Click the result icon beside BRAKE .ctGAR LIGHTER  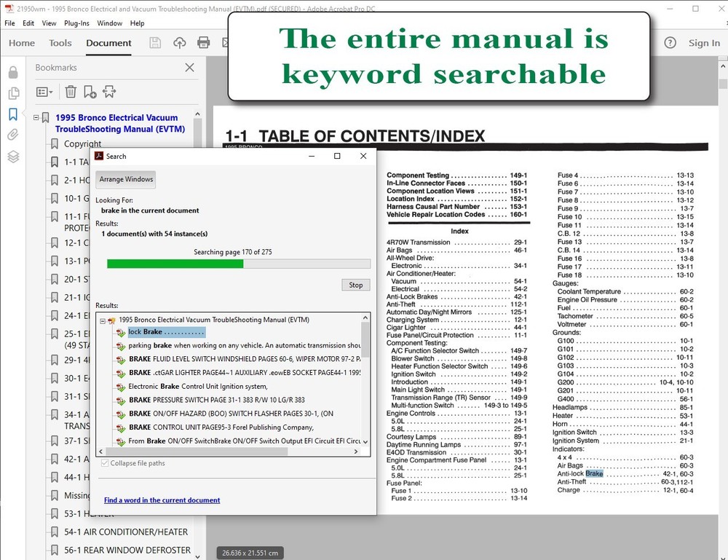coord(121,374)
